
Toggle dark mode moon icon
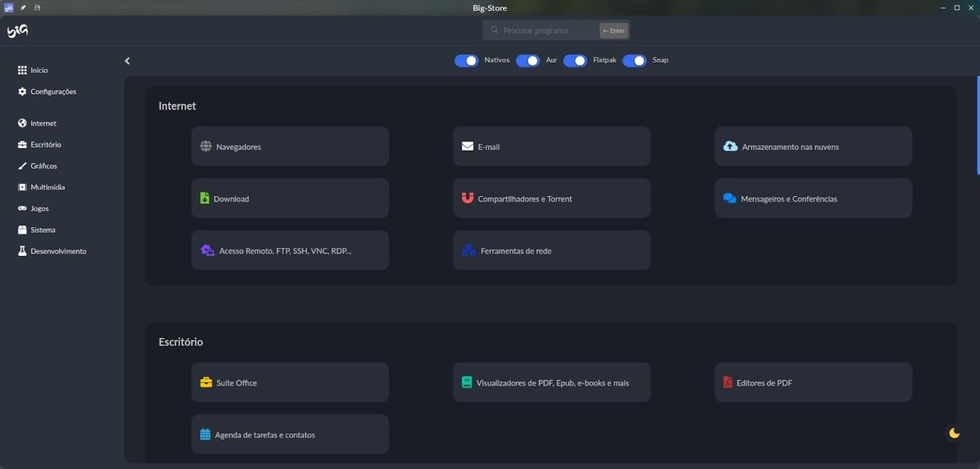(x=954, y=433)
